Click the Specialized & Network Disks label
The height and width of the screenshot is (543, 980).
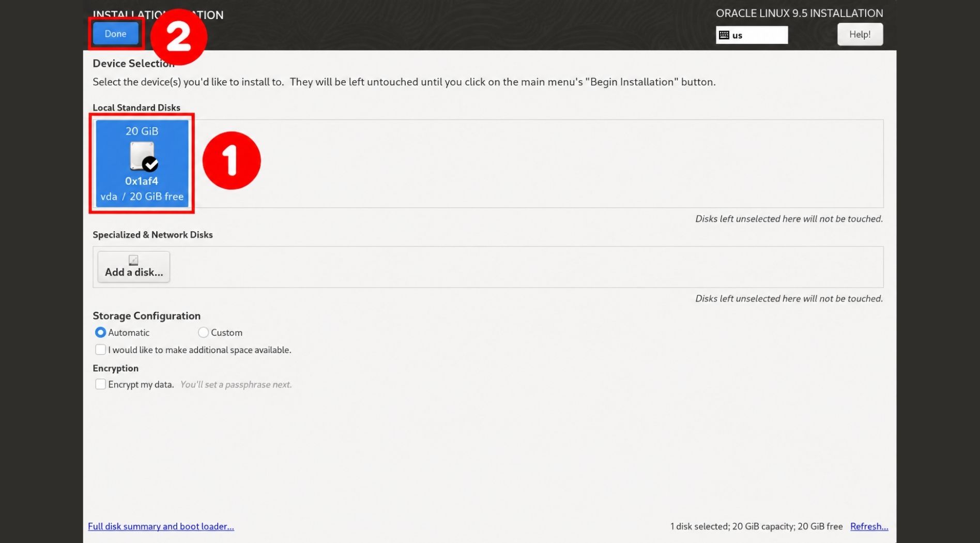[x=152, y=235]
